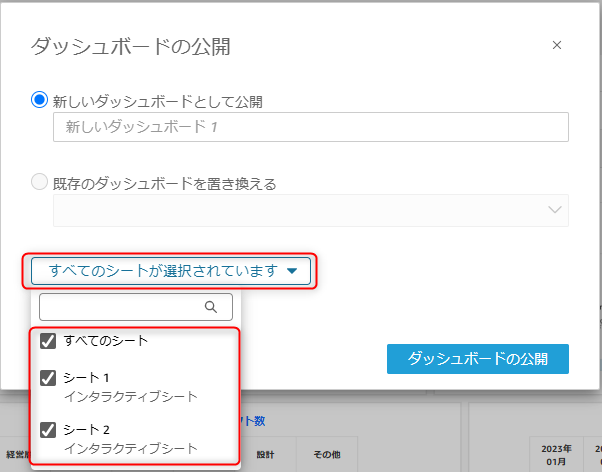Click the chevron in the existing dashboard combo box

556,210
